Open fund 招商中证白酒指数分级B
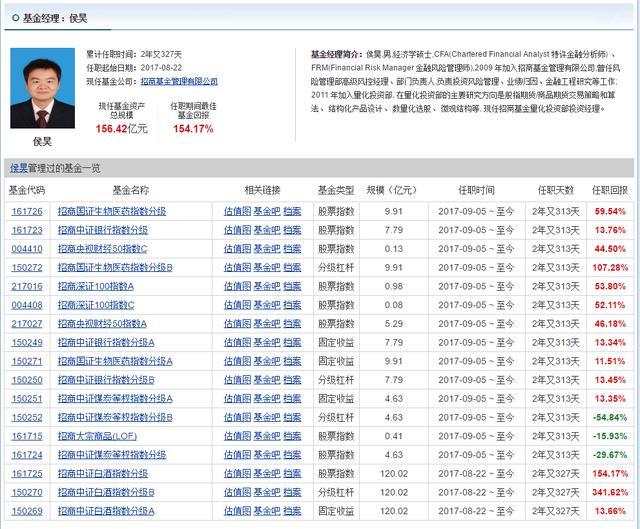The image size is (640, 529). [106, 493]
